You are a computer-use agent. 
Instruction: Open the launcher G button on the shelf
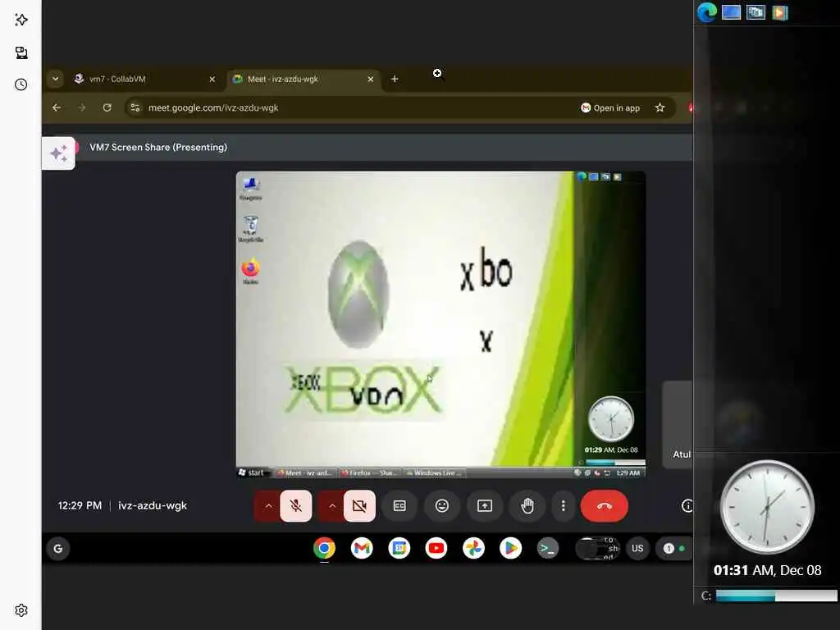(58, 549)
